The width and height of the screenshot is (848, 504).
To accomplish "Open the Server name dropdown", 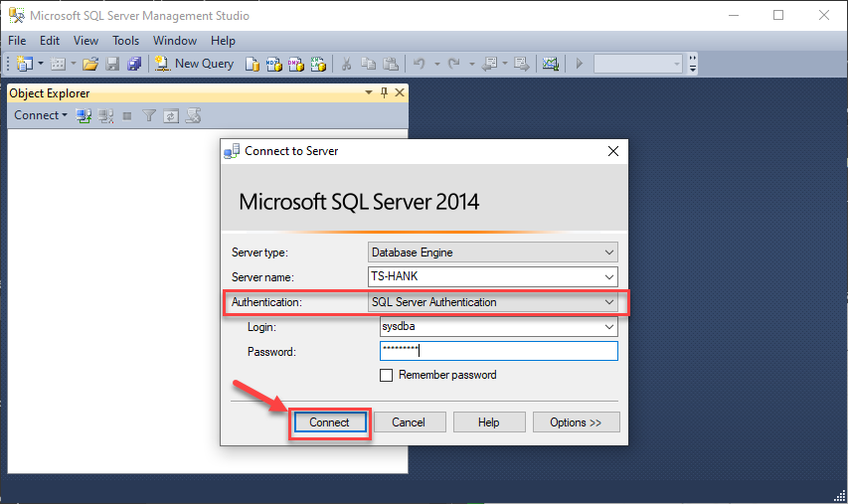I will point(609,277).
